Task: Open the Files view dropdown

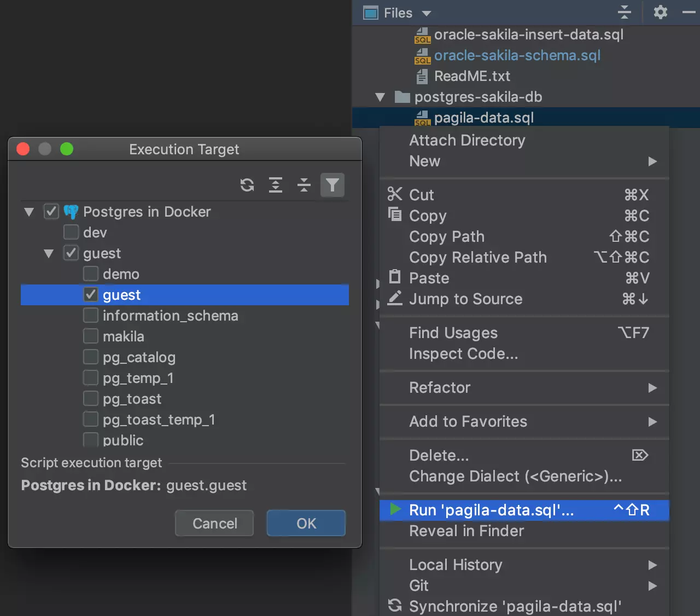Action: [427, 13]
